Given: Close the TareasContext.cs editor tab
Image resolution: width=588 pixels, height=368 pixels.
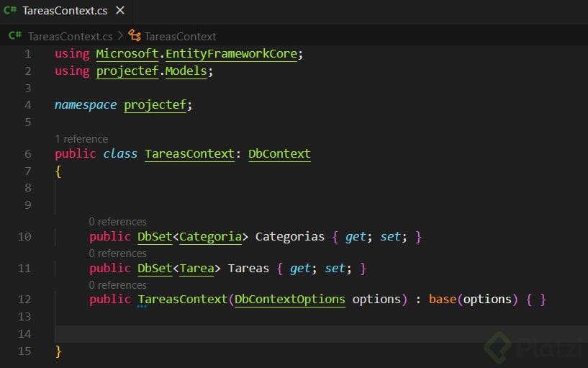Looking at the screenshot, I should 119,12.
